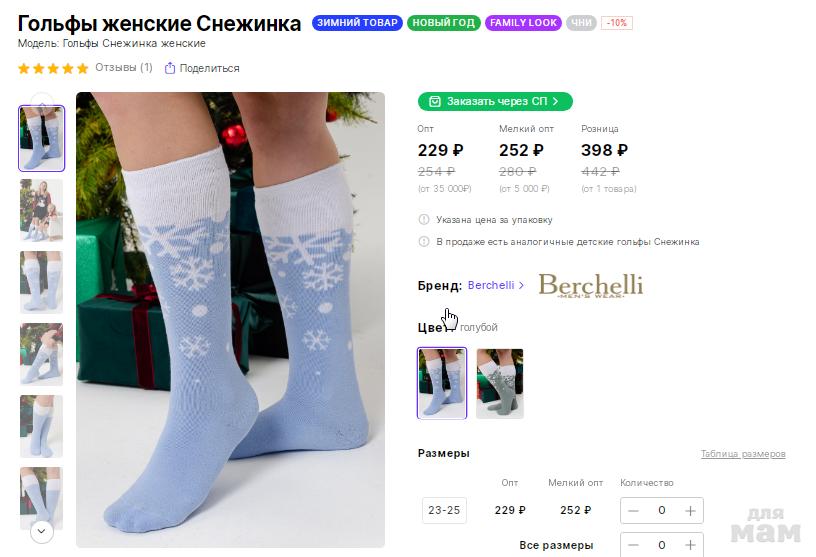Open Berchelli brand link with chevron
Screen dimensions: 816x557
[x=496, y=285]
